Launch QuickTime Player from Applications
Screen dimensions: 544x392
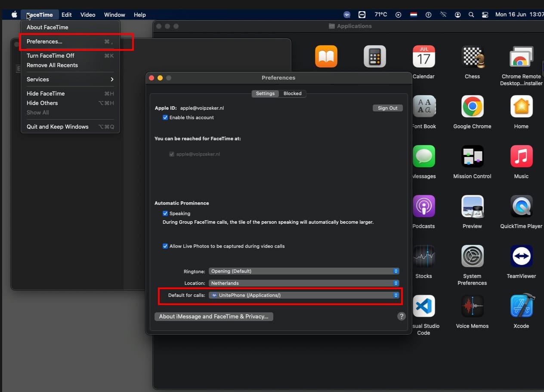[x=521, y=206]
